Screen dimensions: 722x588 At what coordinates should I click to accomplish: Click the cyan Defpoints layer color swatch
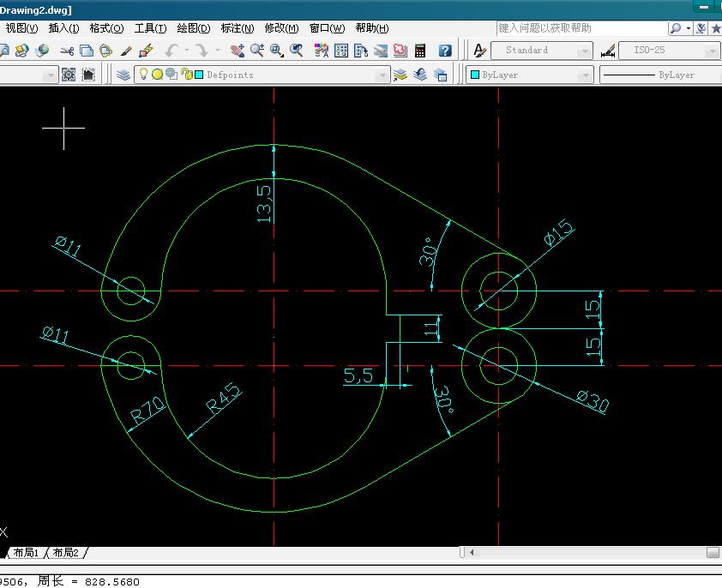(199, 75)
